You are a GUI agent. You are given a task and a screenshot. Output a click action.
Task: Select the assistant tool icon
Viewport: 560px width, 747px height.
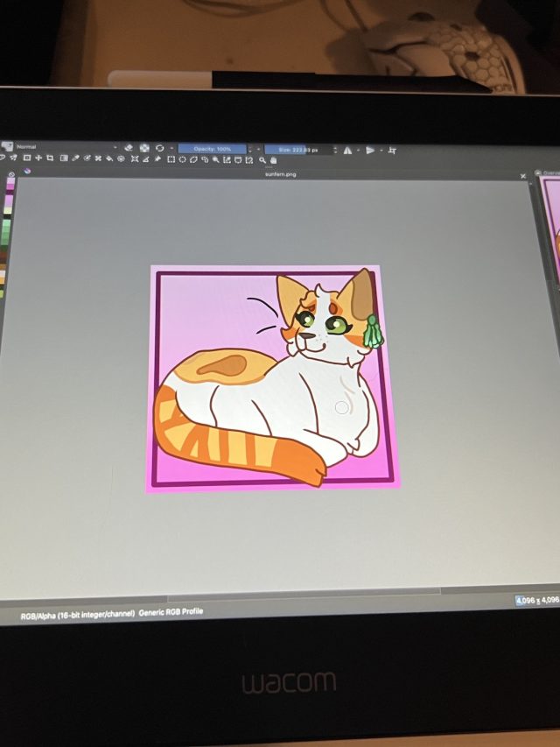(x=134, y=159)
